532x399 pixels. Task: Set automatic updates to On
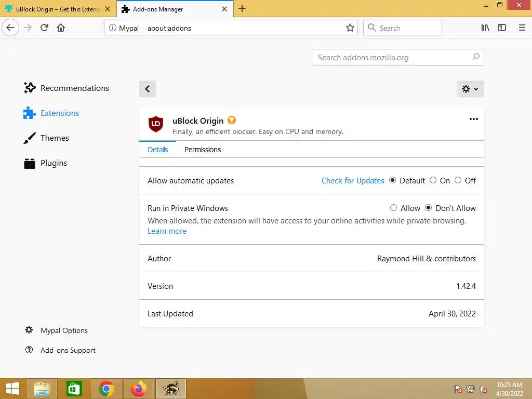pos(433,180)
